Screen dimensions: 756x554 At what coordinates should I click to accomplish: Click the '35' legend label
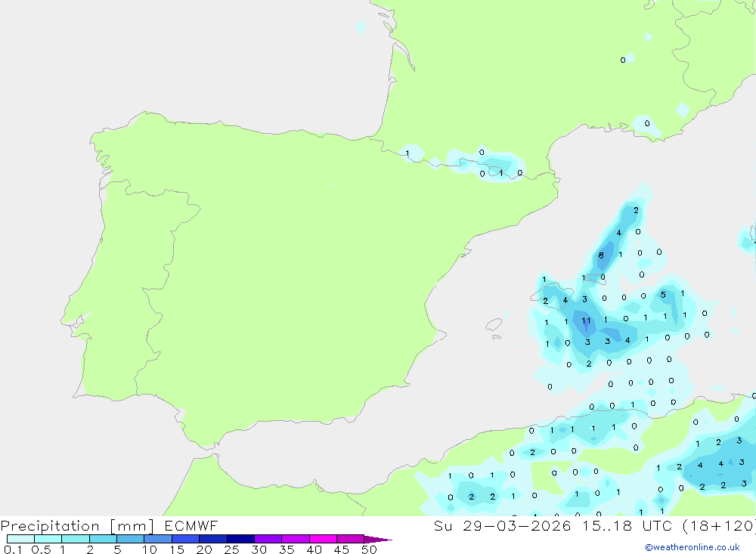pos(287,549)
